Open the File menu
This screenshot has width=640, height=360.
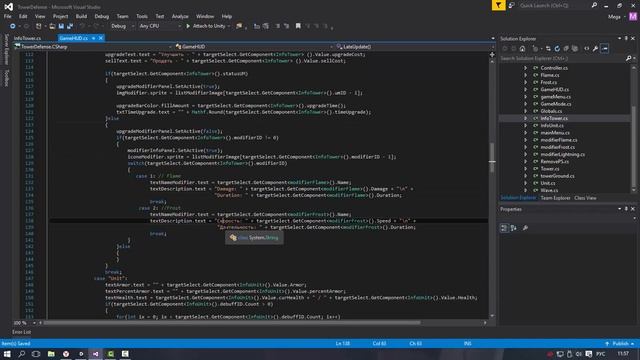click(8, 16)
